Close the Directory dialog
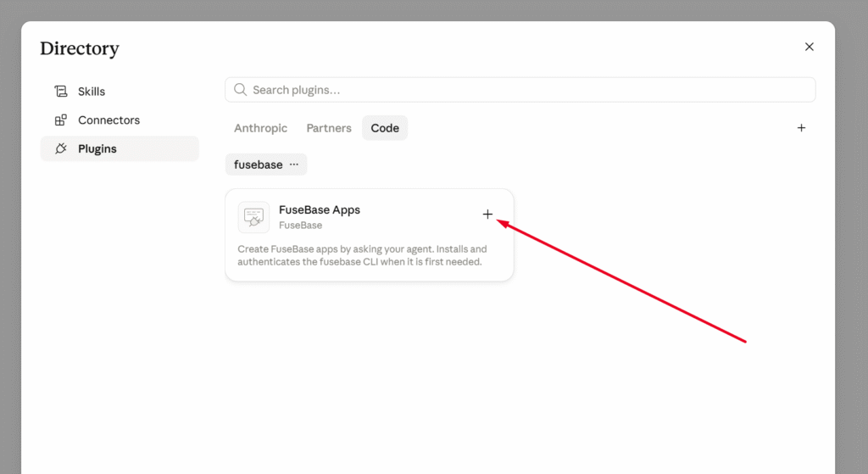The width and height of the screenshot is (868, 474). click(x=810, y=47)
